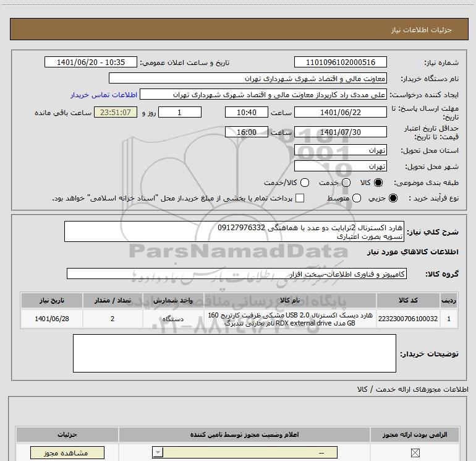Toggle the الزامی بودن ارائه مجوز checkbox
476x461 pixels.
tap(415, 453)
